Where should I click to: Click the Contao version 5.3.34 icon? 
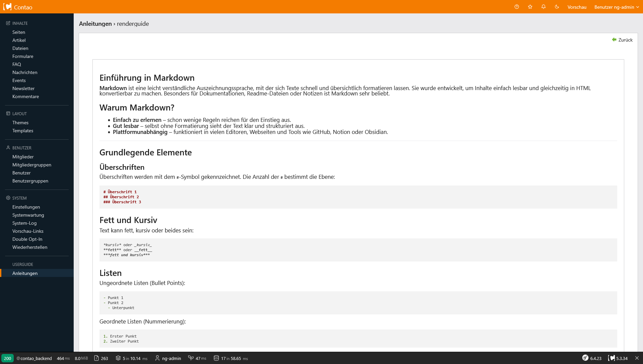(612, 358)
